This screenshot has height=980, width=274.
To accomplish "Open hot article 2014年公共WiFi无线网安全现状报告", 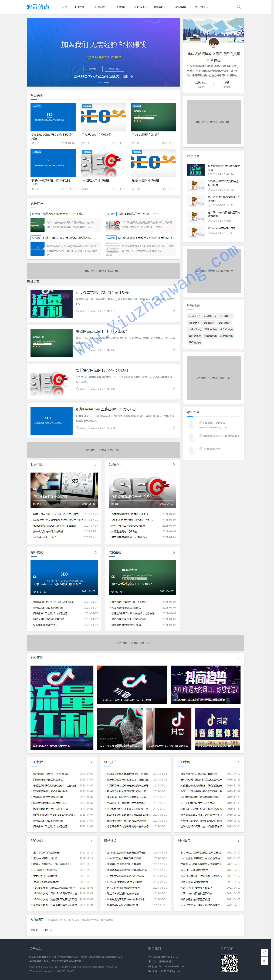I will pos(224,183).
